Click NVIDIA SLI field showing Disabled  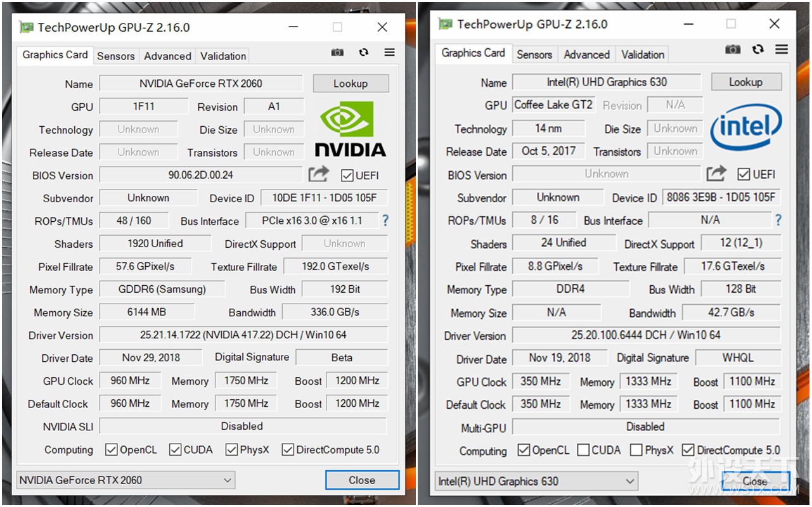(x=243, y=426)
